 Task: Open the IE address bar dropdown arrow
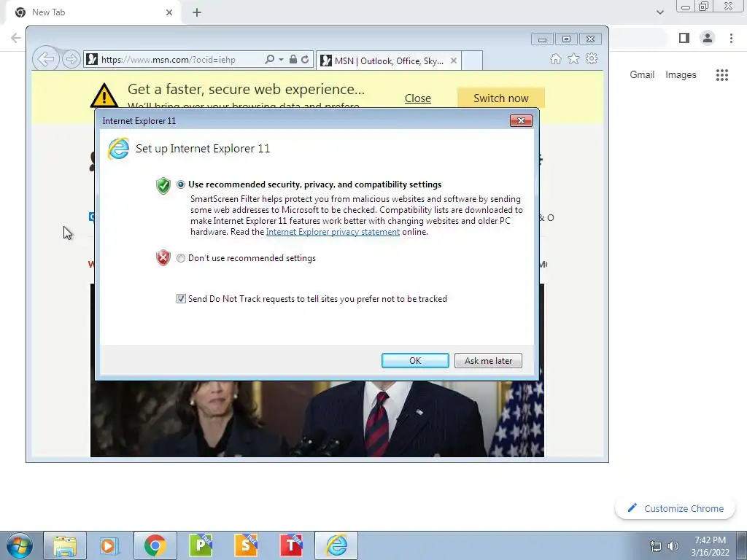pos(281,60)
